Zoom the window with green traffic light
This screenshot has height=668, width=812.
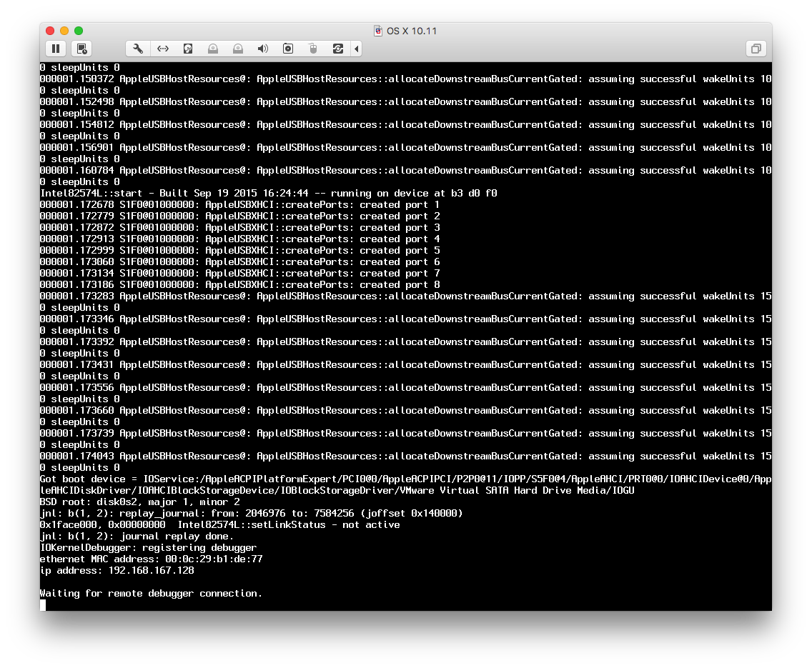(78, 31)
